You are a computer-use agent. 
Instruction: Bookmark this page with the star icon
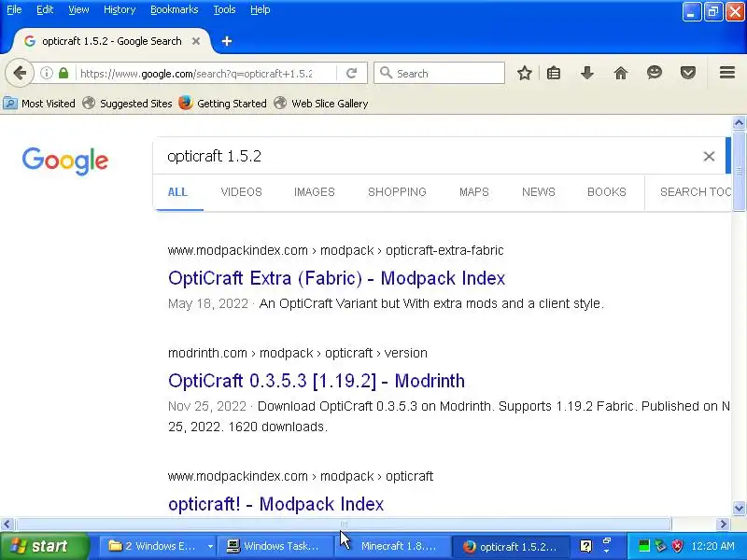pyautogui.click(x=525, y=73)
